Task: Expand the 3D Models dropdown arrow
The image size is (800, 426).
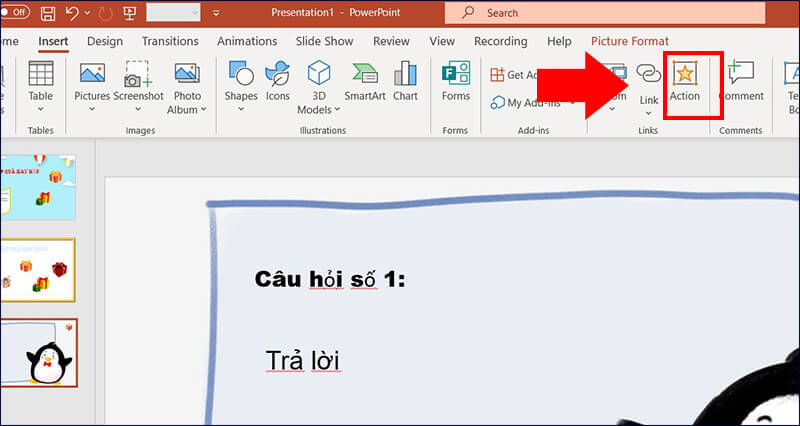Action: pos(337,109)
